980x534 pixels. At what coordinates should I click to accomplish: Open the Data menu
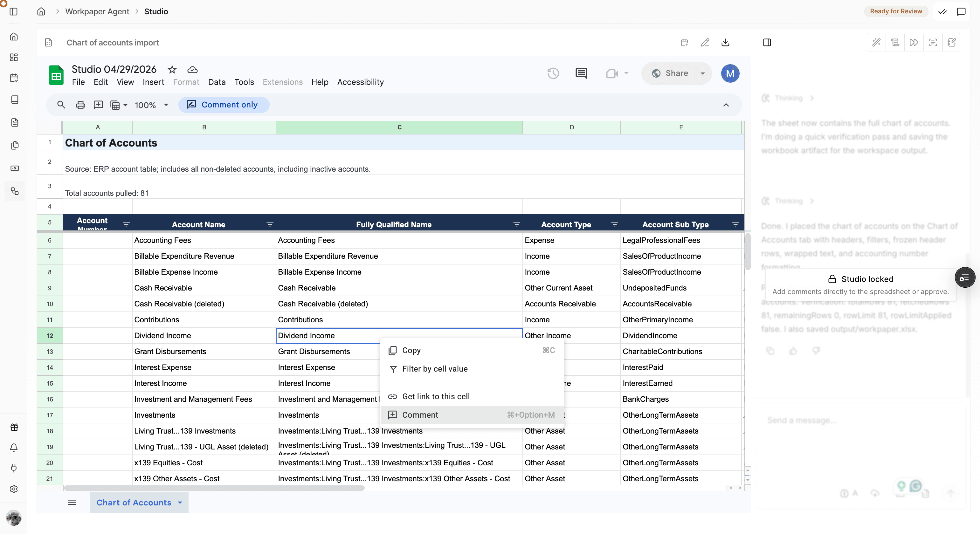(217, 82)
